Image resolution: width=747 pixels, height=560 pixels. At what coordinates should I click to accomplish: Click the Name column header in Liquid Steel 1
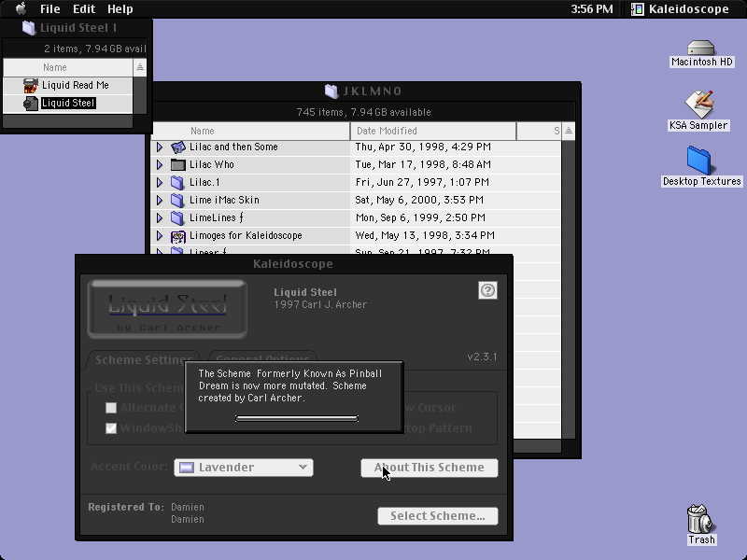(67, 67)
